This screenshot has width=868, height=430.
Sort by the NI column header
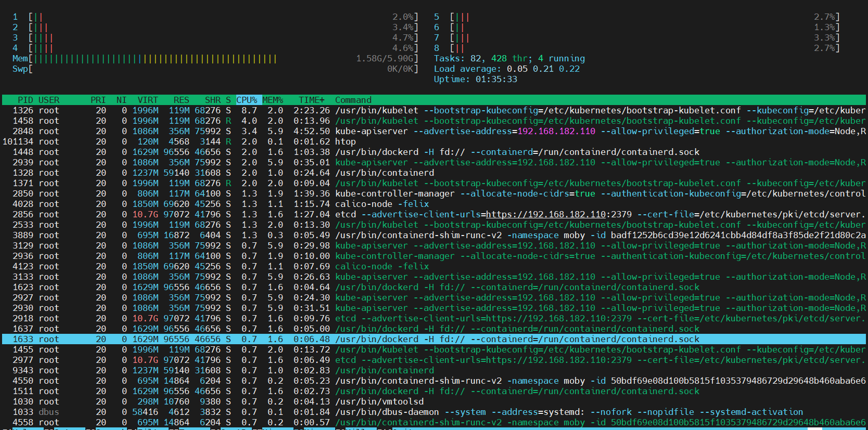tap(122, 100)
